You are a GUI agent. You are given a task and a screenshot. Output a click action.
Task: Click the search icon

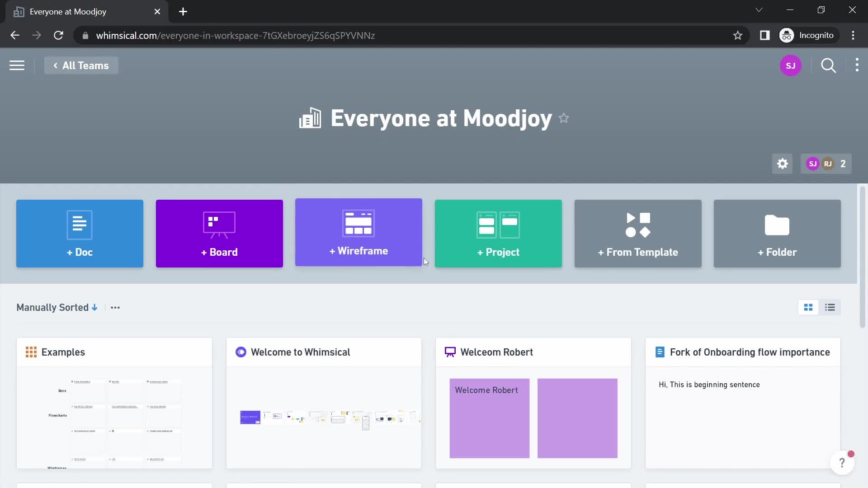[828, 66]
